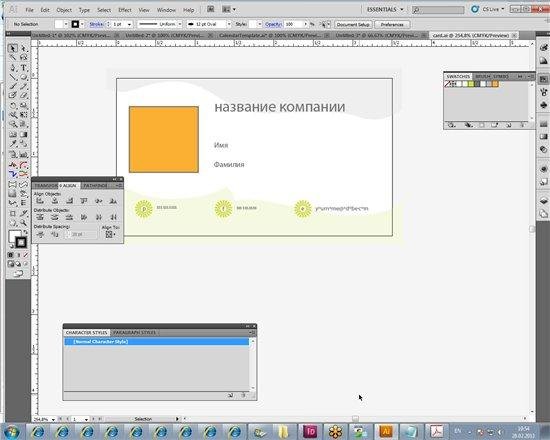Select Normal Character Style row
The height and width of the screenshot is (440, 550).
coord(157,341)
